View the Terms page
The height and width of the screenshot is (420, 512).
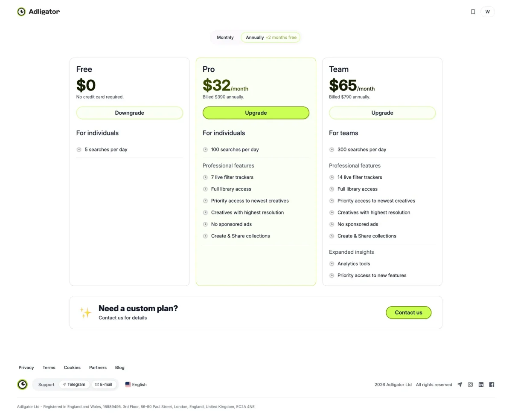coord(49,367)
